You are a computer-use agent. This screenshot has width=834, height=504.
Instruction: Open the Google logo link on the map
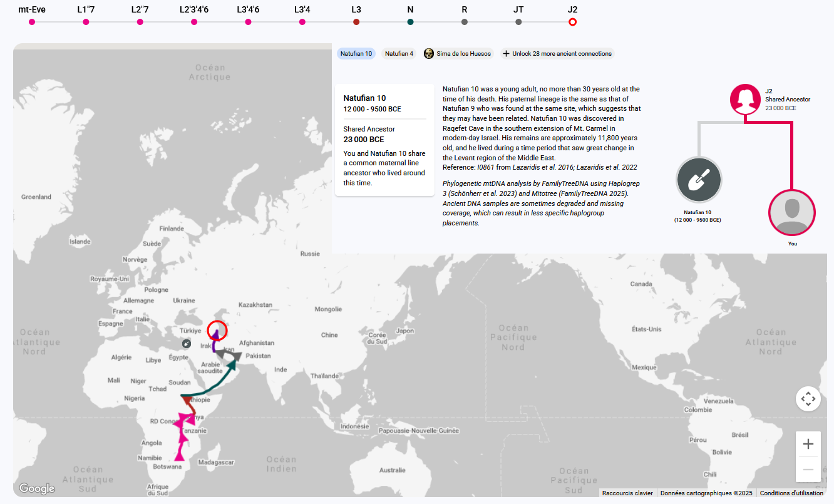click(x=37, y=489)
